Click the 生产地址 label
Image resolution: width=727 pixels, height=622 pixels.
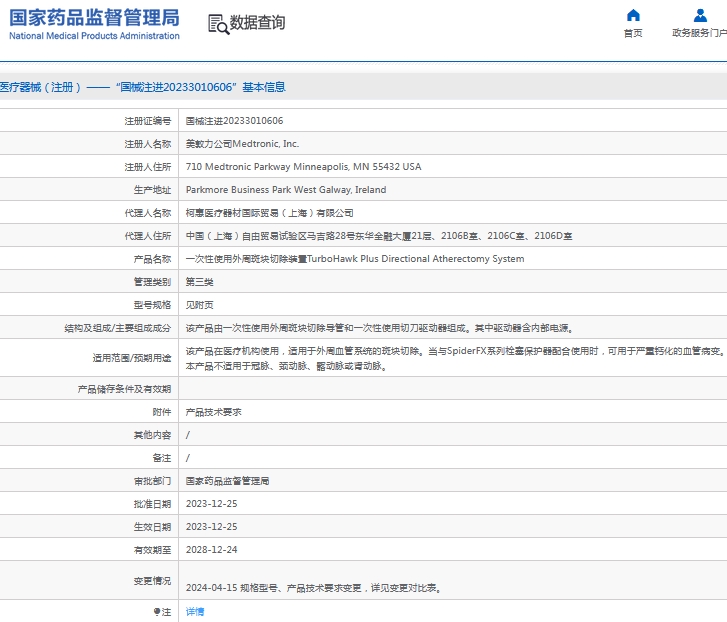click(152, 190)
